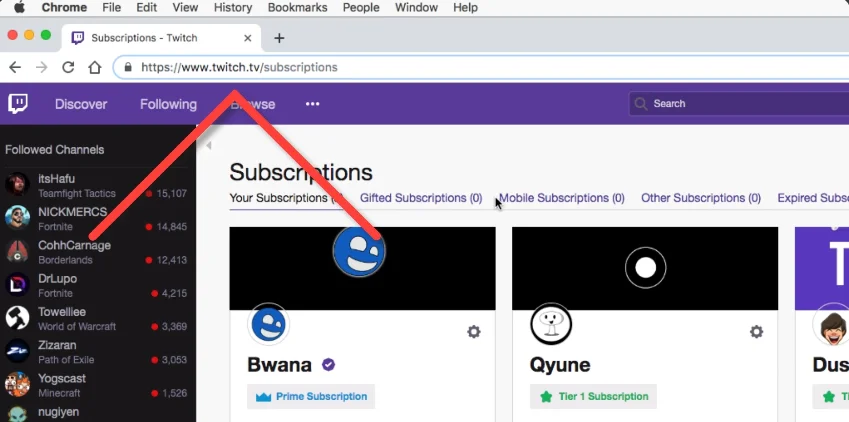The width and height of the screenshot is (849, 422).
Task: Collapse the Followed Channels sidebar
Action: pos(208,145)
